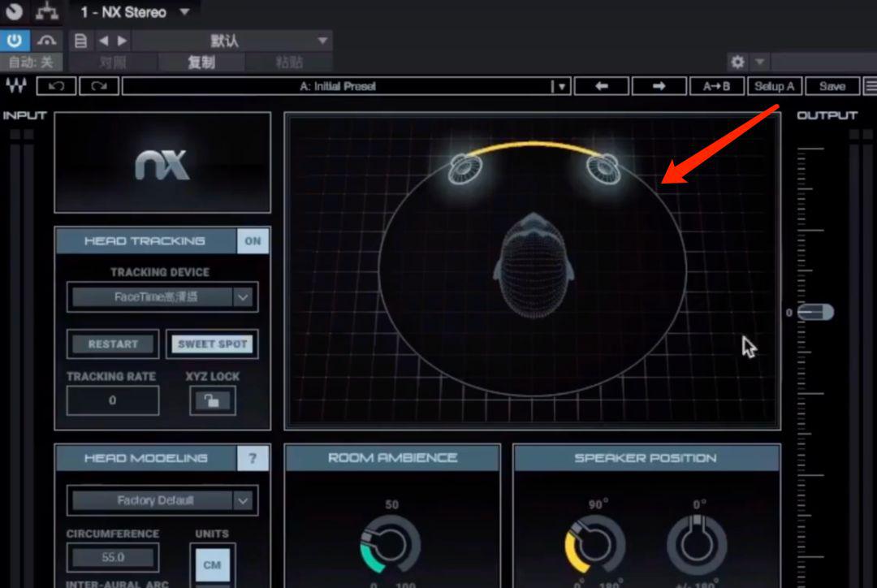Toggle the plugin power bypass button
This screenshot has height=588, width=877.
click(15, 41)
